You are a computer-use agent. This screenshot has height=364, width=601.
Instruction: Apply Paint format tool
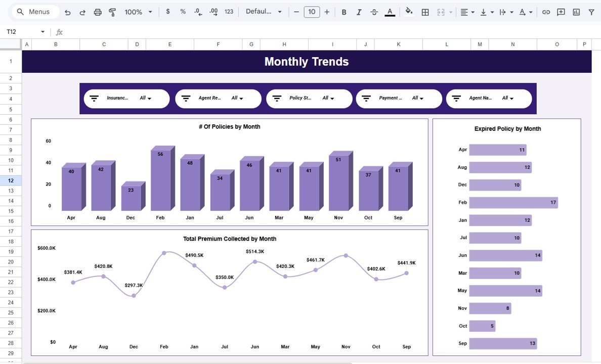click(x=112, y=11)
